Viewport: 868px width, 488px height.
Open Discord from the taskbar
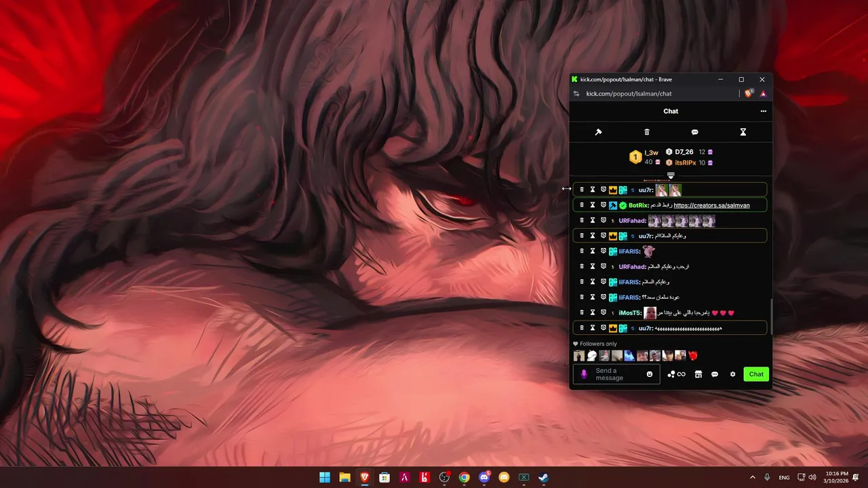pos(484,477)
